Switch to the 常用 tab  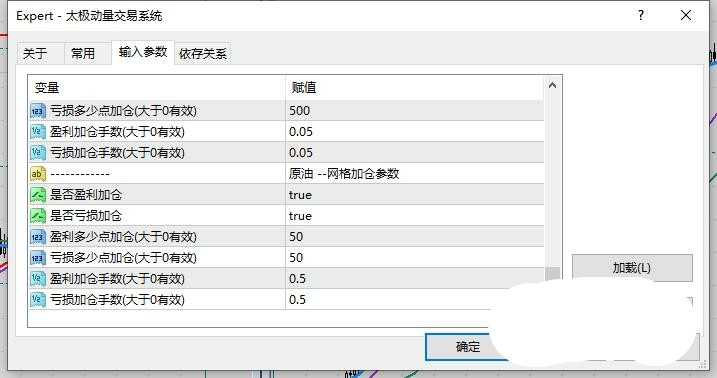coord(83,53)
